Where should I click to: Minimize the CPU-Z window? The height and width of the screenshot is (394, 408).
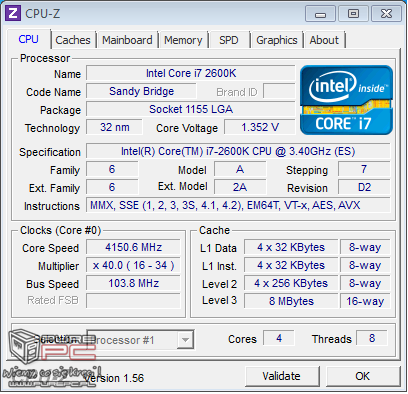click(x=320, y=14)
